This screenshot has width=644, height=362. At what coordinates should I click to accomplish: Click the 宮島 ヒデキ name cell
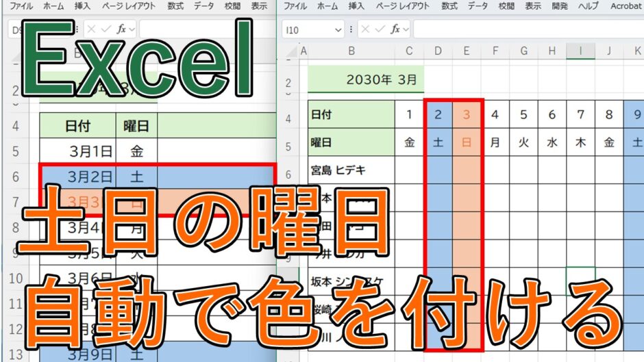pyautogui.click(x=351, y=170)
